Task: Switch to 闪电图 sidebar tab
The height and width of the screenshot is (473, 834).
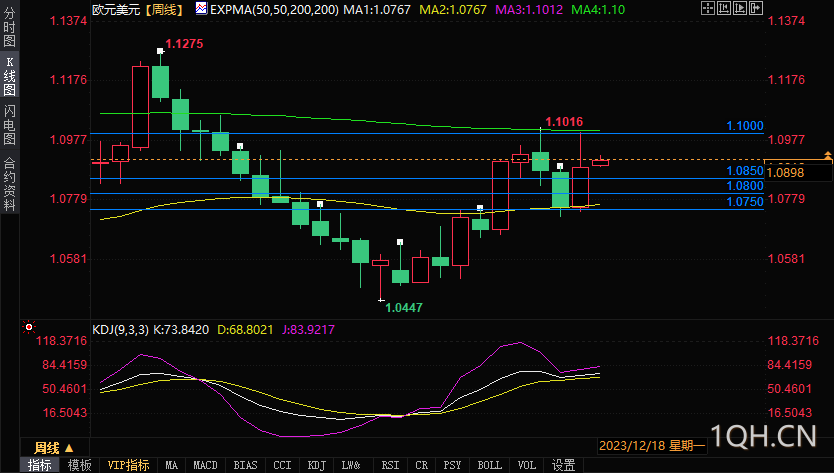Action: click(x=10, y=125)
